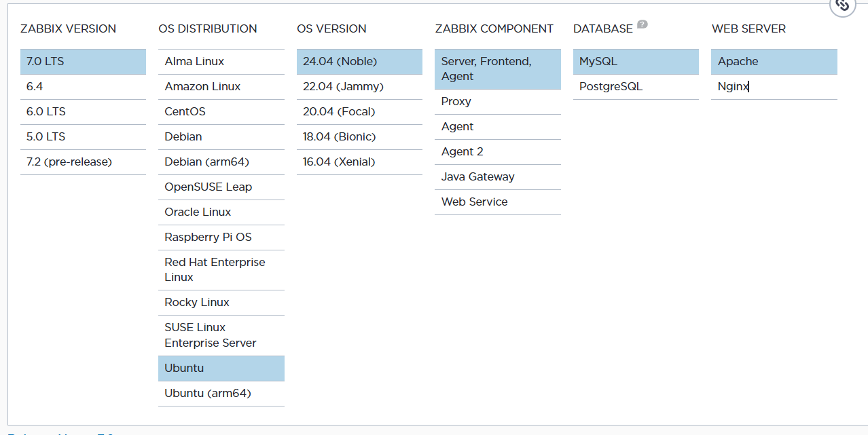Select Amazon Linux distribution
Screen dimensions: 868x435
[221, 87]
